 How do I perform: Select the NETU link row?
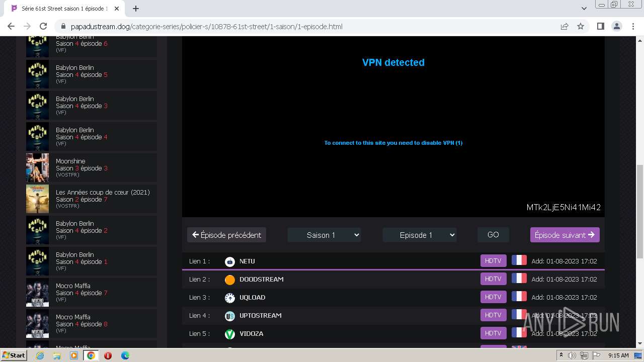pos(393,261)
